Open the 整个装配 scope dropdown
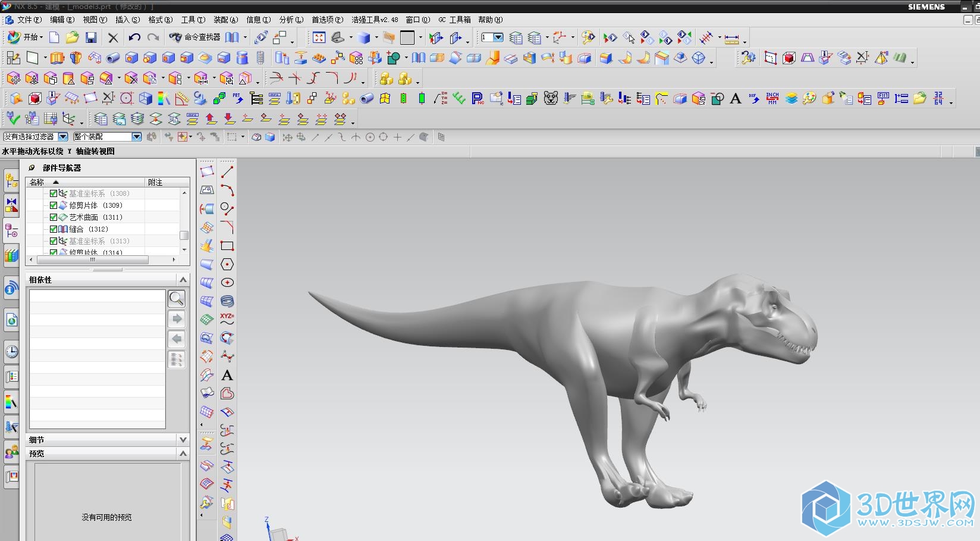The height and width of the screenshot is (541, 980). pyautogui.click(x=137, y=137)
